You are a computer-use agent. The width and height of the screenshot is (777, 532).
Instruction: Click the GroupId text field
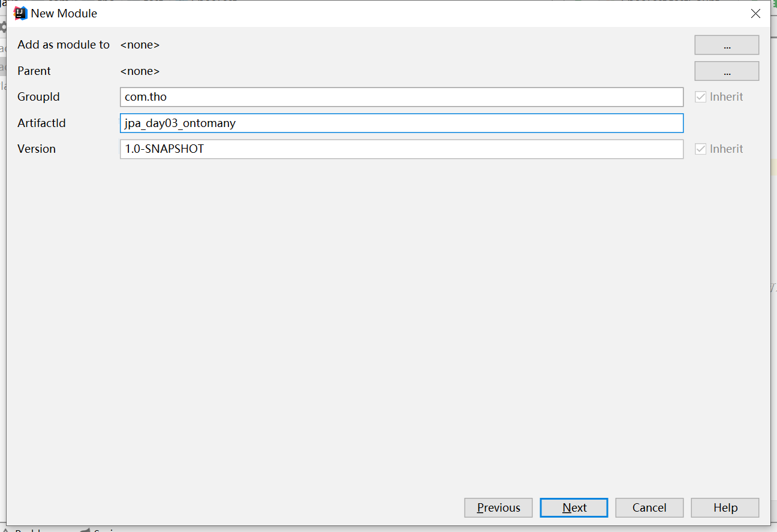click(x=402, y=97)
